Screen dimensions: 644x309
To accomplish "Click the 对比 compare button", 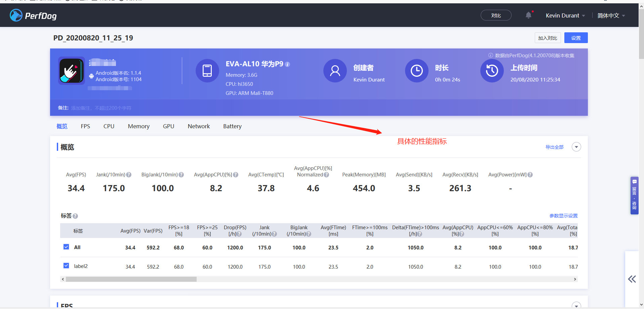I will pyautogui.click(x=496, y=15).
